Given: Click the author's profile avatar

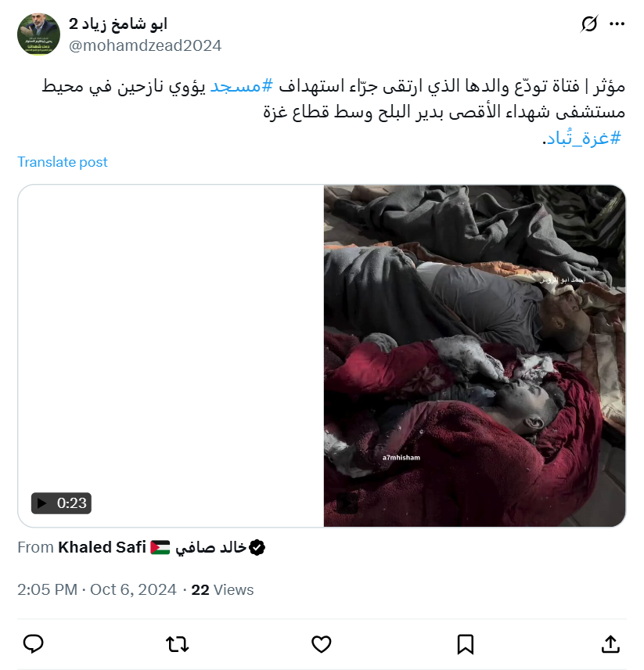Looking at the screenshot, I should click(38, 34).
